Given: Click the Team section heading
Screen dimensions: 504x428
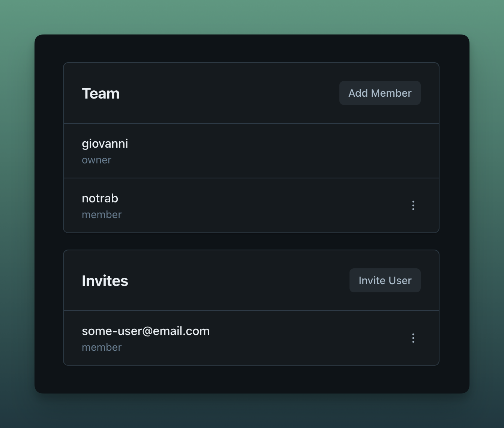Looking at the screenshot, I should click(x=100, y=93).
